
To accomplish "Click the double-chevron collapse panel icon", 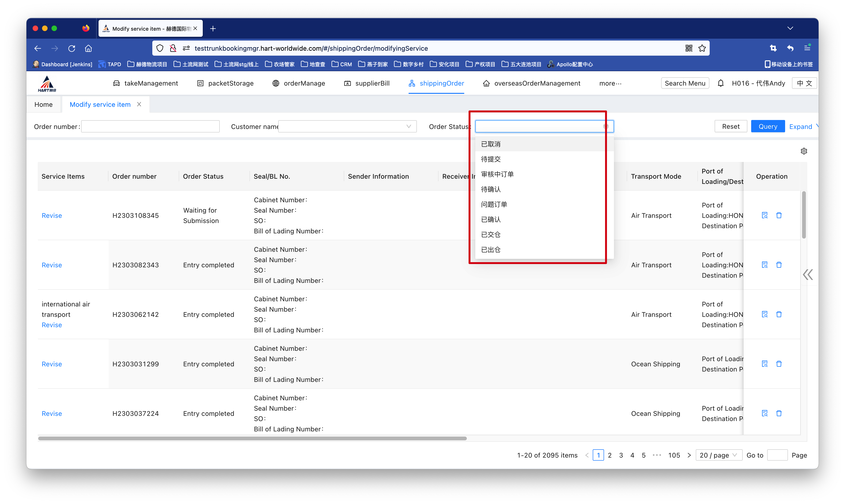I will 808,274.
